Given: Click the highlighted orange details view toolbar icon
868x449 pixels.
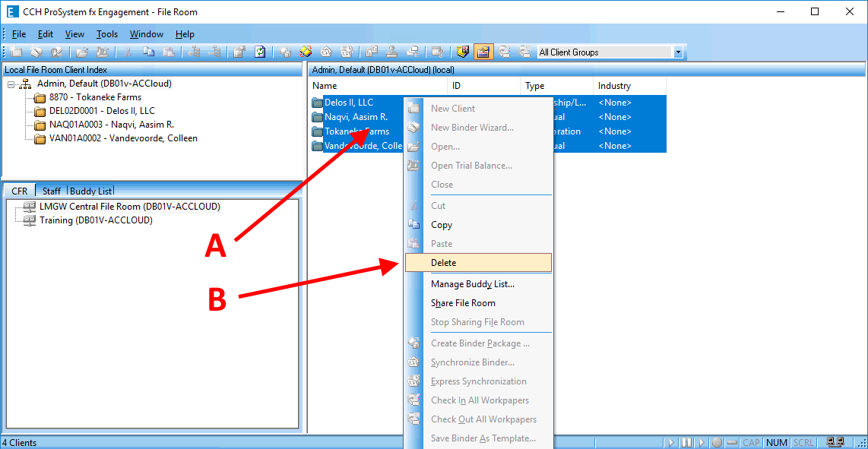Looking at the screenshot, I should point(484,52).
